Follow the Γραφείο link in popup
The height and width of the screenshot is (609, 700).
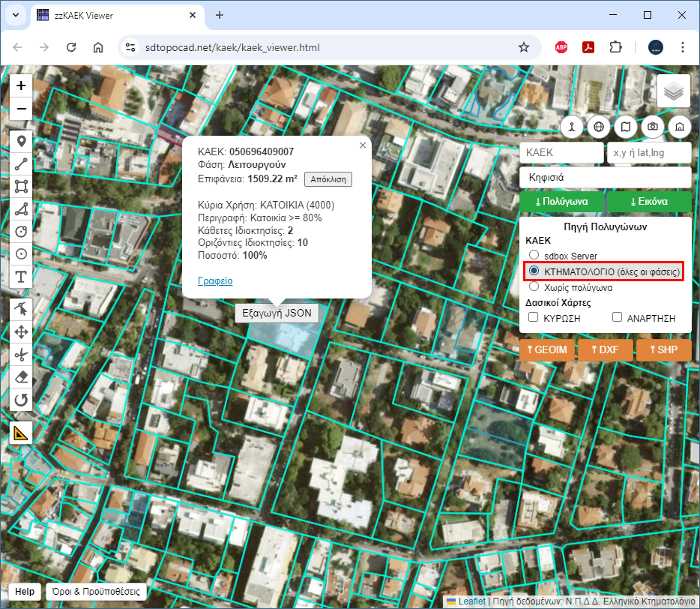215,281
